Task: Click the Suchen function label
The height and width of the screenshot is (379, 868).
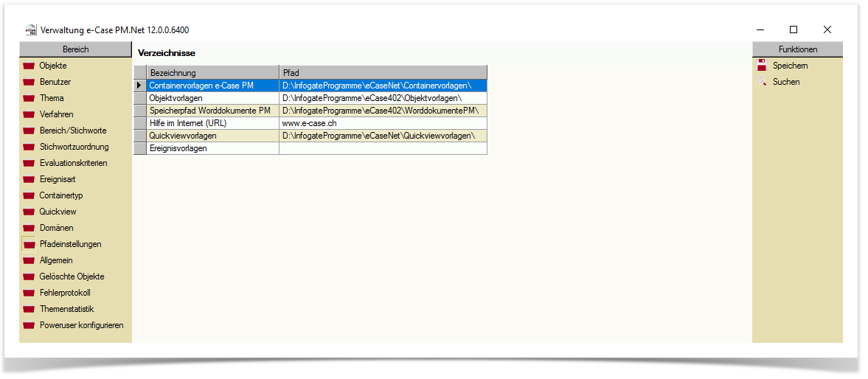Action: 786,82
